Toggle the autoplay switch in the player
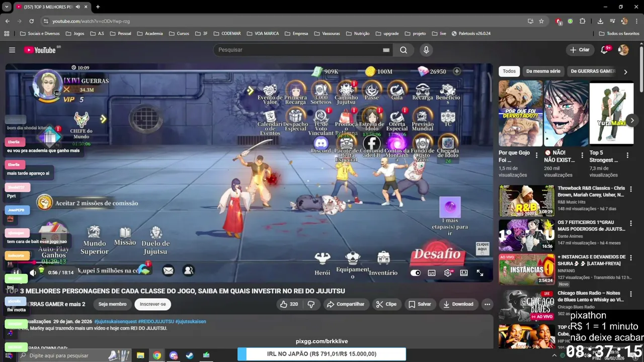This screenshot has width=644, height=362. [416, 273]
